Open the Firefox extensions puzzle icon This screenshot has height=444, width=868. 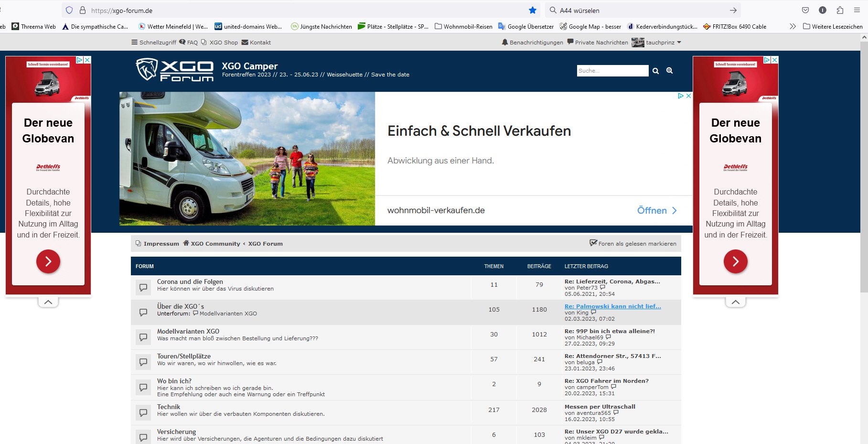(840, 11)
